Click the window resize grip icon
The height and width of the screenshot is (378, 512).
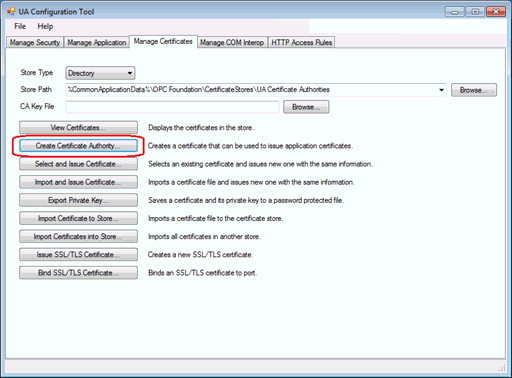coord(502,368)
